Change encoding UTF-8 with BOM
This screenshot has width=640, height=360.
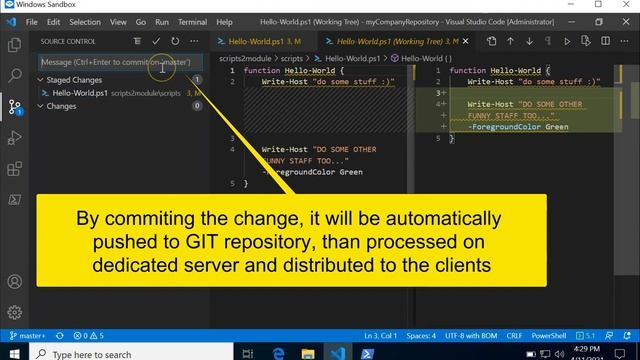pyautogui.click(x=471, y=336)
